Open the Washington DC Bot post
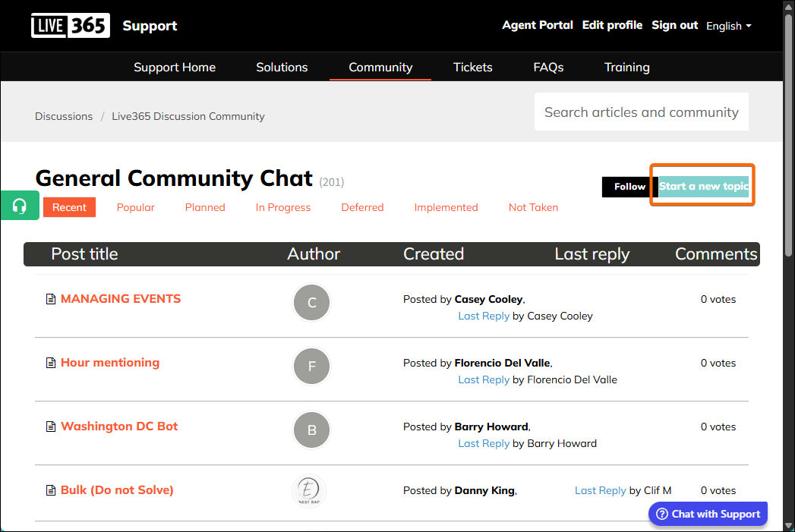Screen dimensions: 795x532 [x=119, y=427]
